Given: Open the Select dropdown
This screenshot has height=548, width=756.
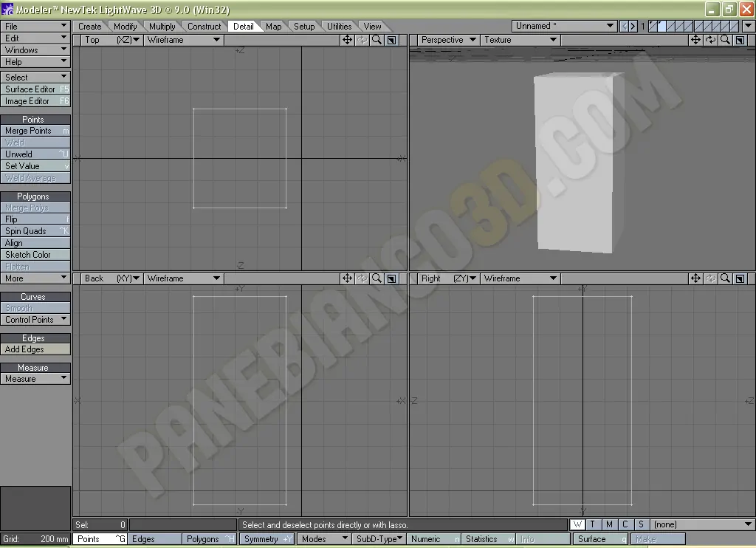Looking at the screenshot, I should (35, 78).
